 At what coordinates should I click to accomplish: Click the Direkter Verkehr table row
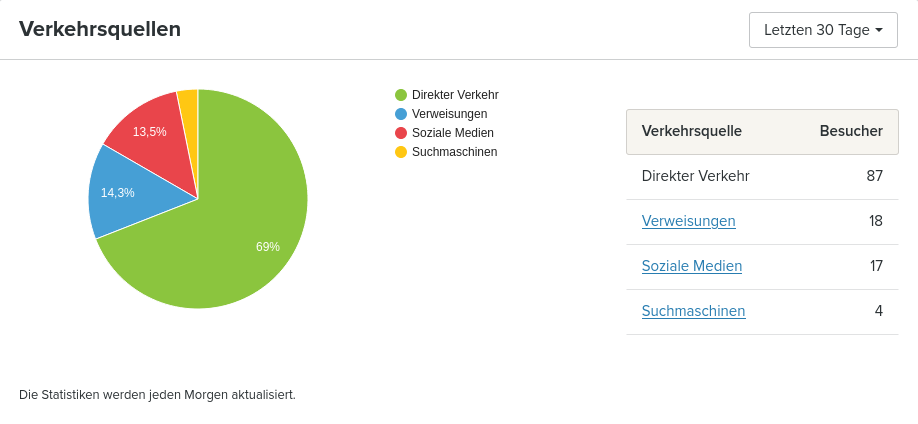[762, 176]
